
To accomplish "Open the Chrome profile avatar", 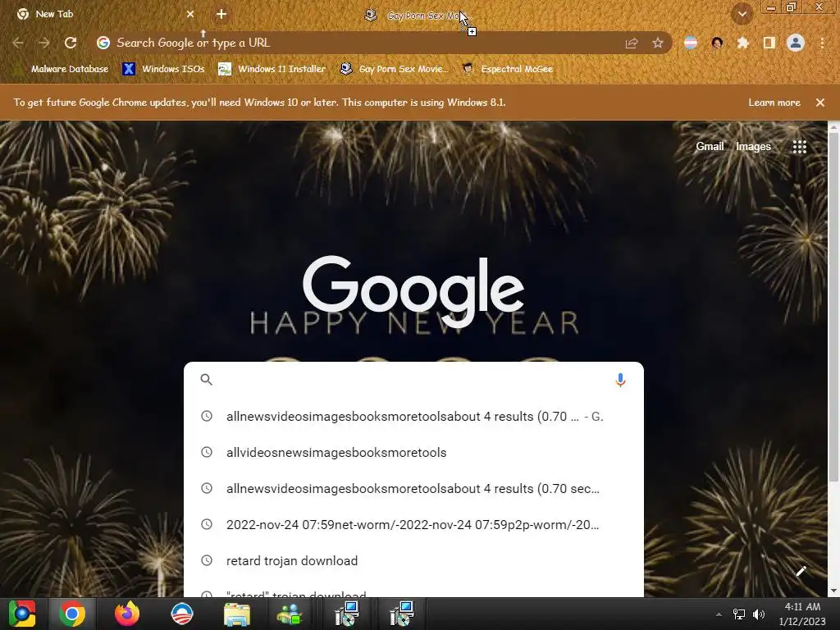I will 796,43.
